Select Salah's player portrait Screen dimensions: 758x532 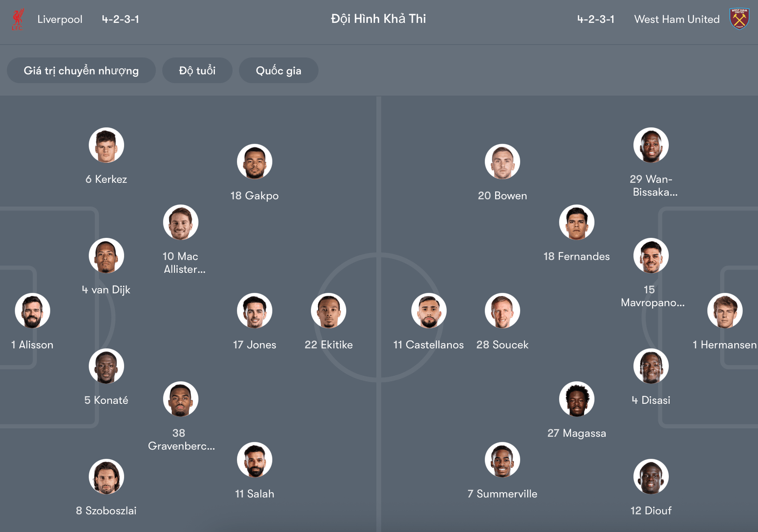[x=254, y=460]
